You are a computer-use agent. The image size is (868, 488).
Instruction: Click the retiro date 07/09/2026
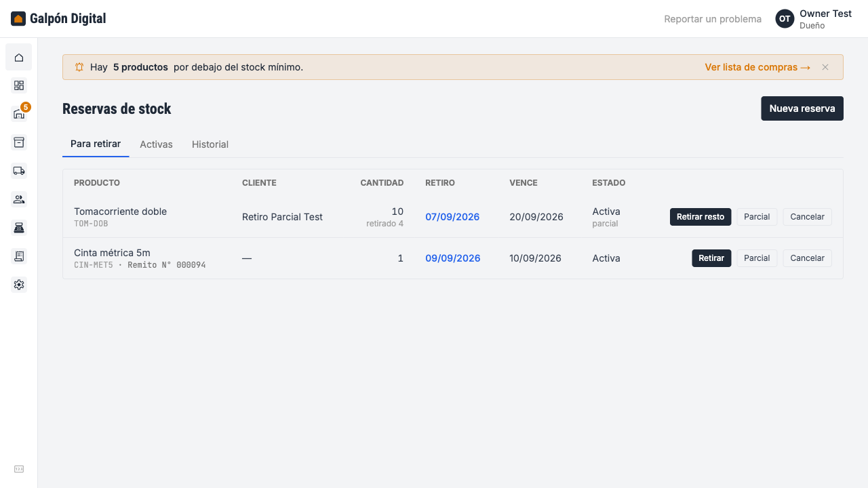tap(452, 217)
